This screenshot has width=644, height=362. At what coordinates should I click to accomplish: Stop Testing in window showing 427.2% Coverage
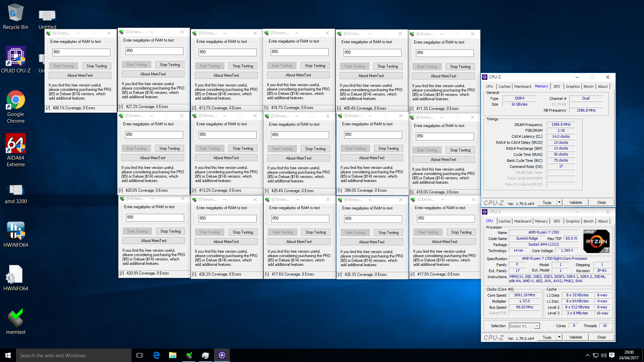click(170, 65)
